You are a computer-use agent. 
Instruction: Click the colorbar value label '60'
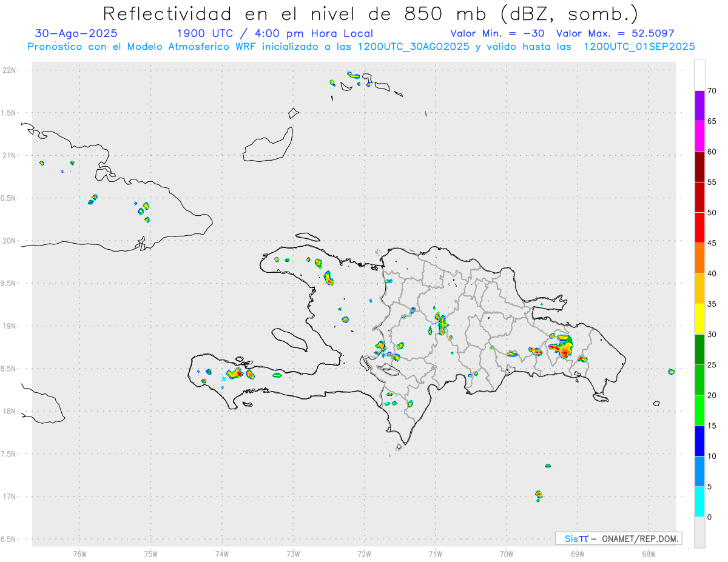(x=712, y=152)
